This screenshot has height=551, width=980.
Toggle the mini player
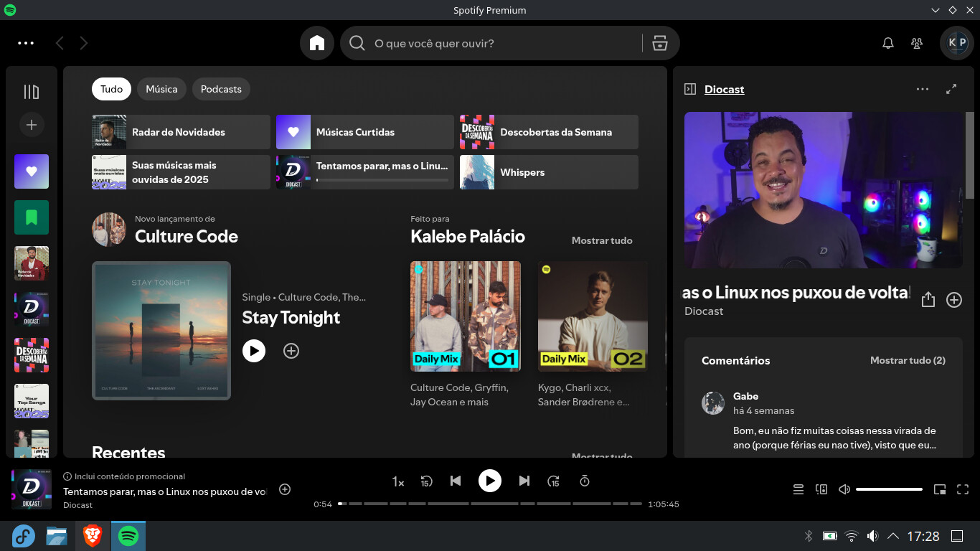[940, 489]
